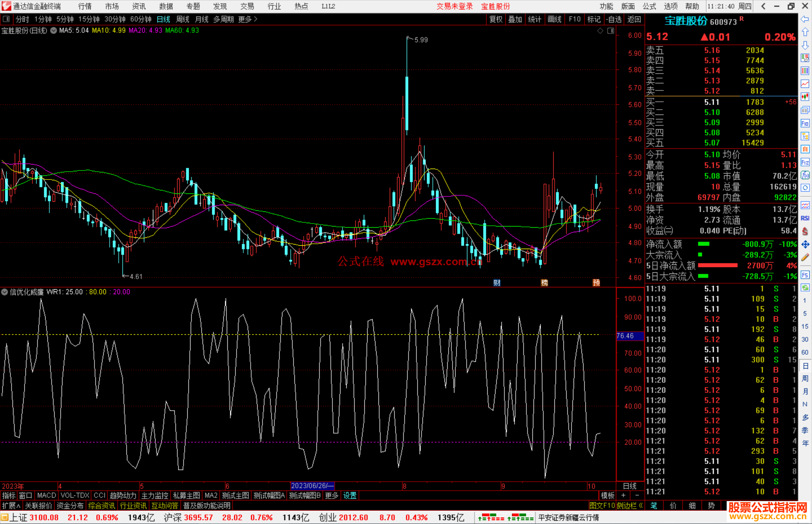Click the F12 trading sidebar icon

pos(805,162)
